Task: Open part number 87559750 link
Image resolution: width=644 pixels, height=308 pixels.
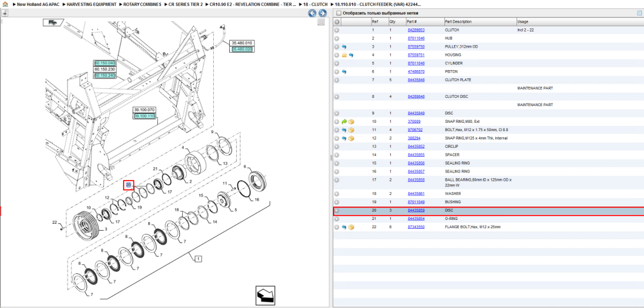Action: [x=415, y=47]
